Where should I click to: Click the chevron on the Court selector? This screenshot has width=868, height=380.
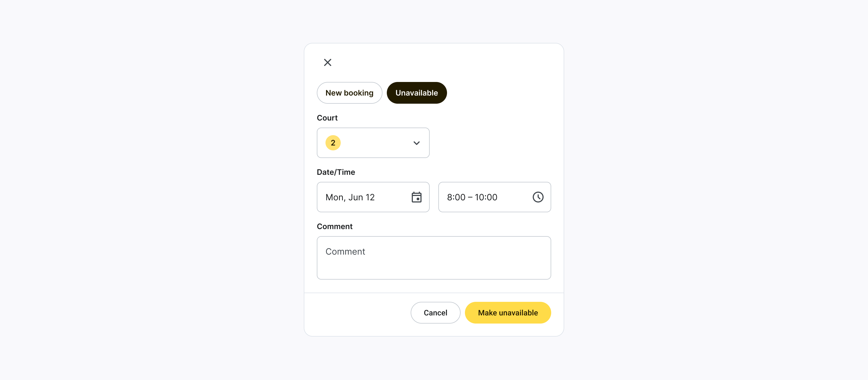(x=416, y=143)
